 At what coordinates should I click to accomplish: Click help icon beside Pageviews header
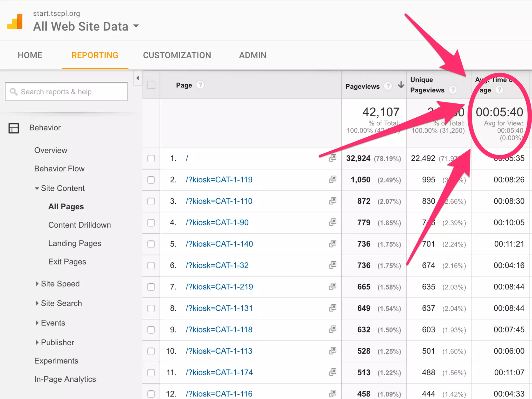[x=388, y=86]
